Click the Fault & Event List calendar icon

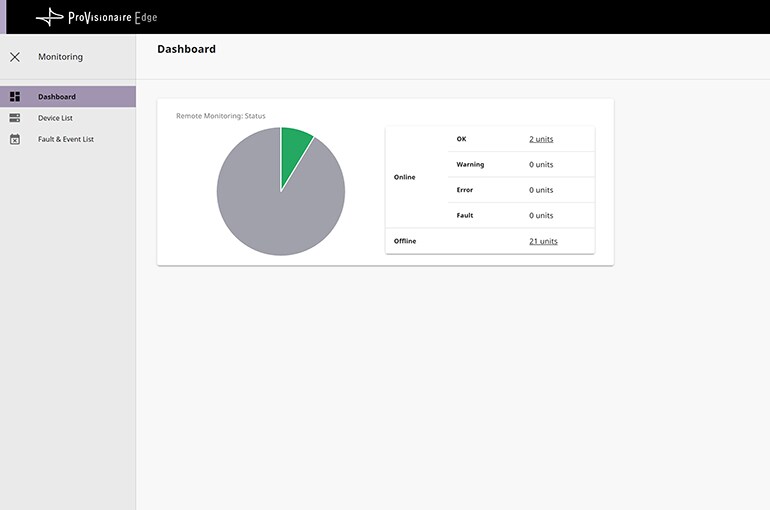coord(15,139)
